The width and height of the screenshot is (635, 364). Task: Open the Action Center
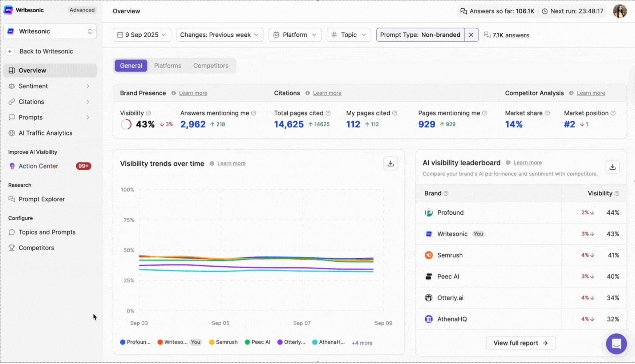(x=38, y=166)
